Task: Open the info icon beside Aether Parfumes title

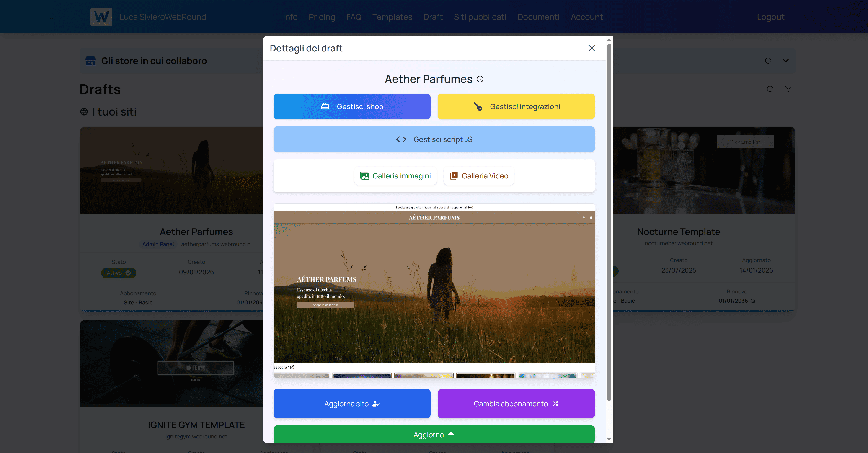Action: tap(480, 79)
